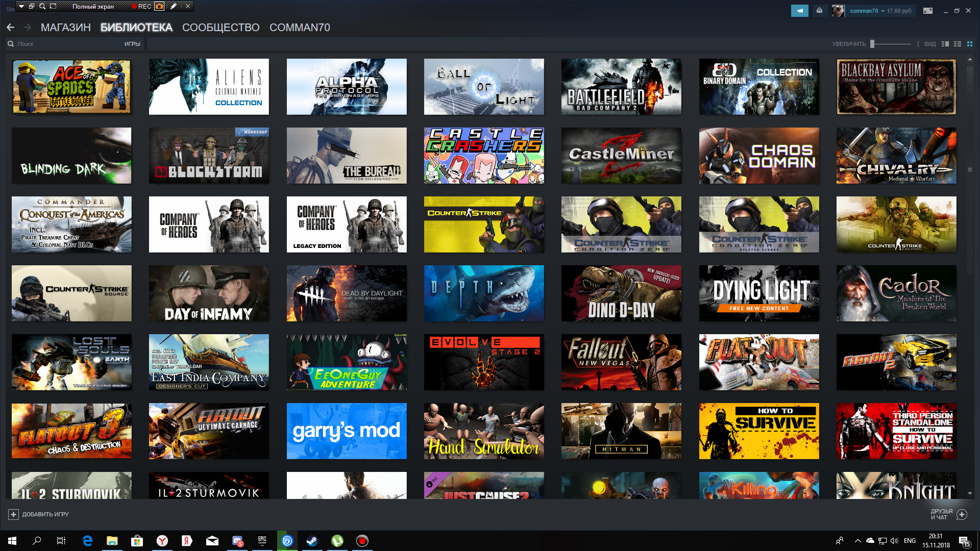Click the ДОБАВИТЬ ИГРУ text

[x=45, y=514]
